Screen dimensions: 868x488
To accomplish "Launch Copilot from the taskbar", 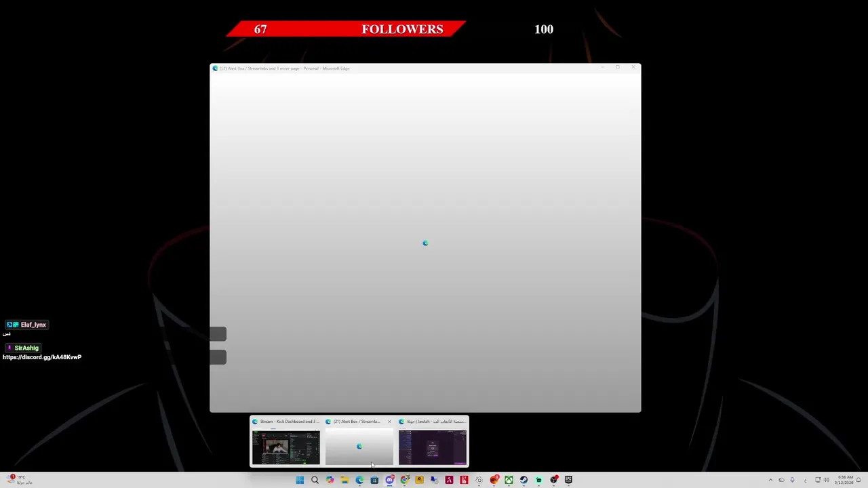I will (x=330, y=480).
